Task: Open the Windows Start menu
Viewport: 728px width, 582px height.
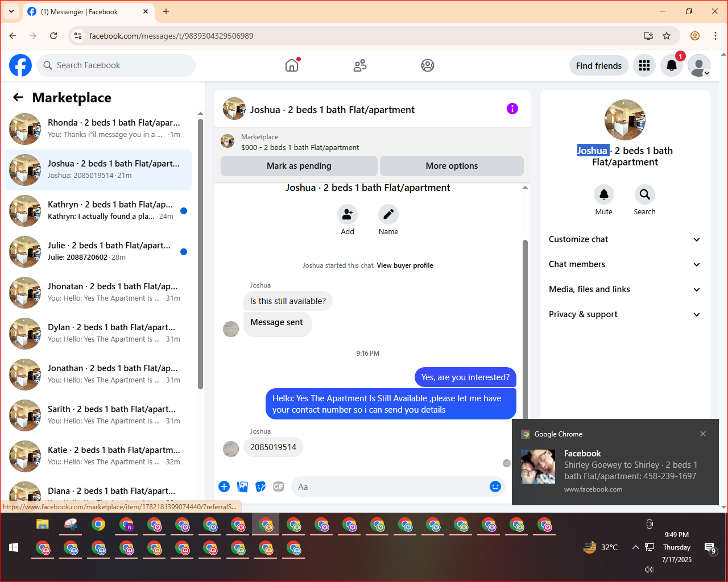Action: (14, 547)
